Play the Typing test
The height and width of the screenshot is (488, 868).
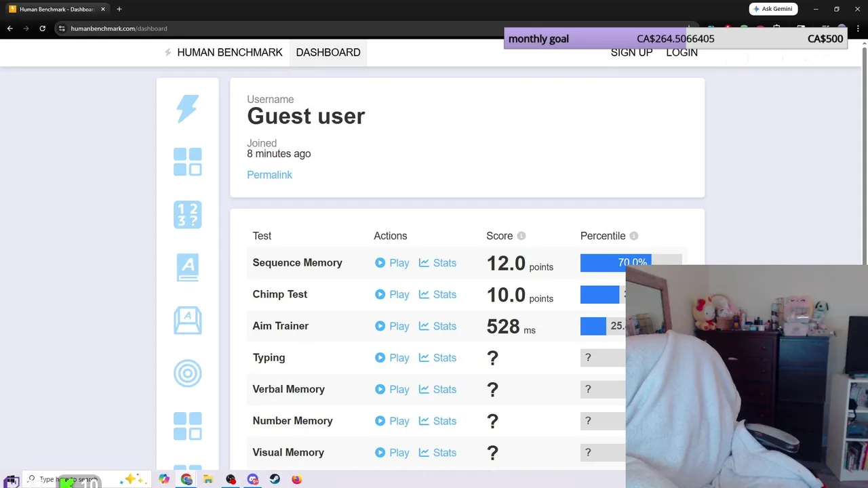(392, 358)
